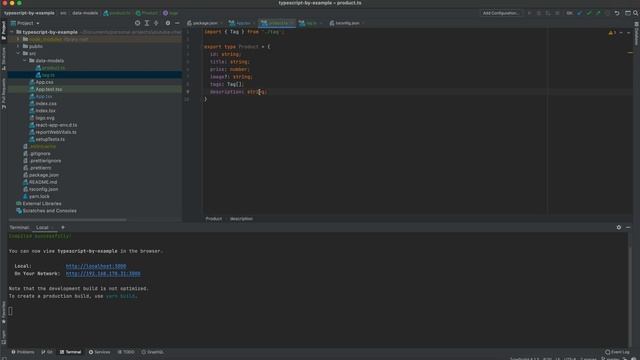Screen dimensions: 640x360
Task: Open logo.svg in project tree
Action: pos(42,118)
